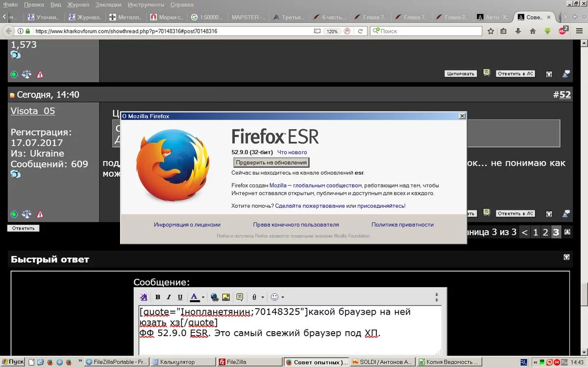
Task: Toggle italic formatting in quick reply editor
Action: (169, 297)
